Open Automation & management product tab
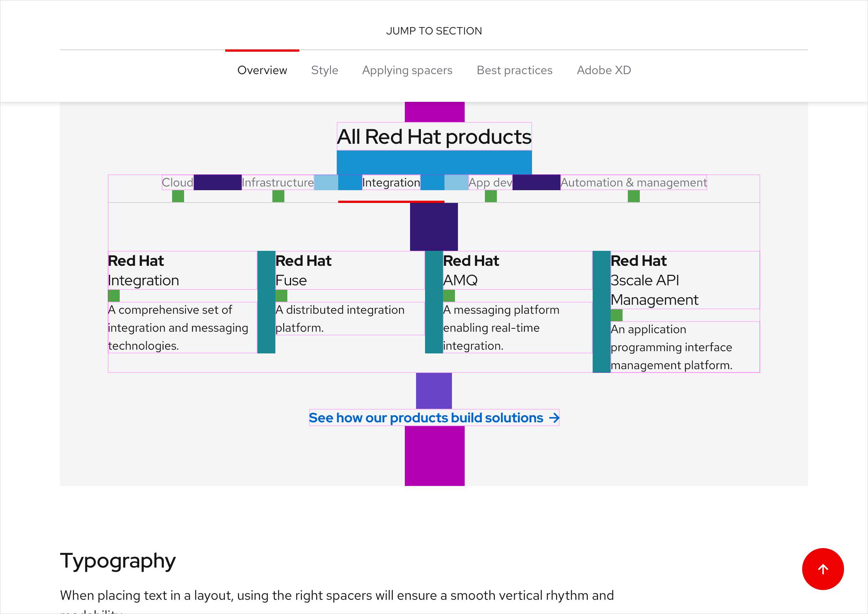Viewport: 868px width, 614px height. pyautogui.click(x=633, y=183)
